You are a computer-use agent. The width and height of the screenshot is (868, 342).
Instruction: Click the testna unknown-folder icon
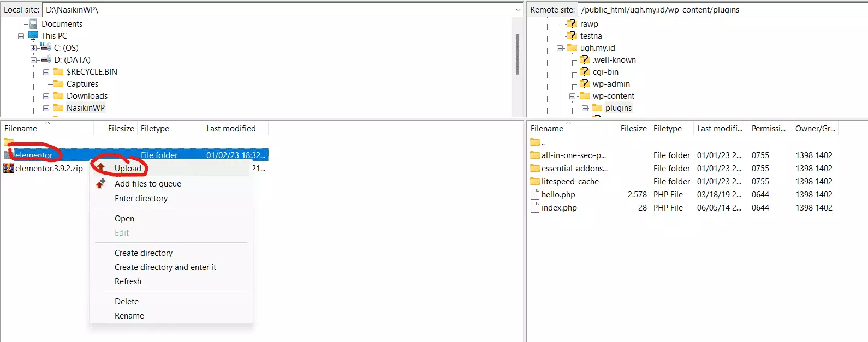[572, 35]
